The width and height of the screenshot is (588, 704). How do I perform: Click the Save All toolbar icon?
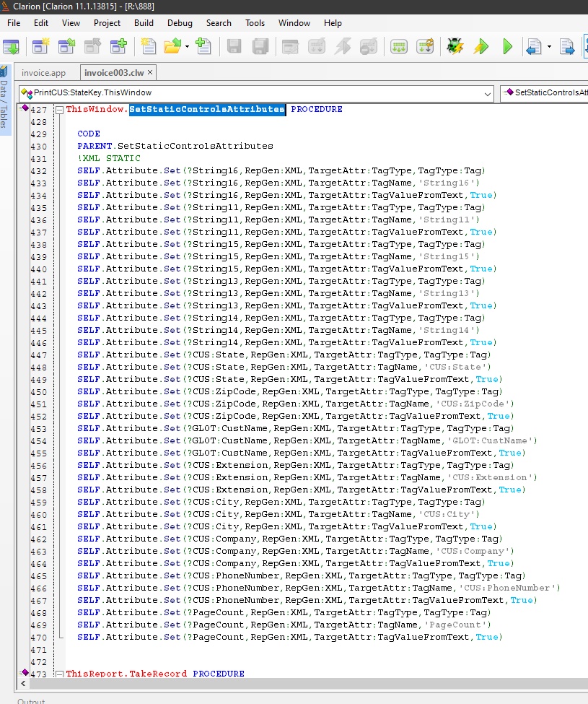(x=260, y=47)
